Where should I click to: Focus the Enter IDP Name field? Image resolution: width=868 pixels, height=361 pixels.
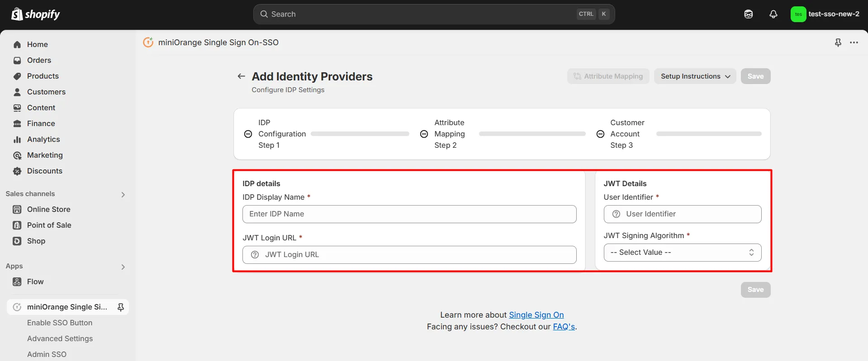tap(409, 214)
